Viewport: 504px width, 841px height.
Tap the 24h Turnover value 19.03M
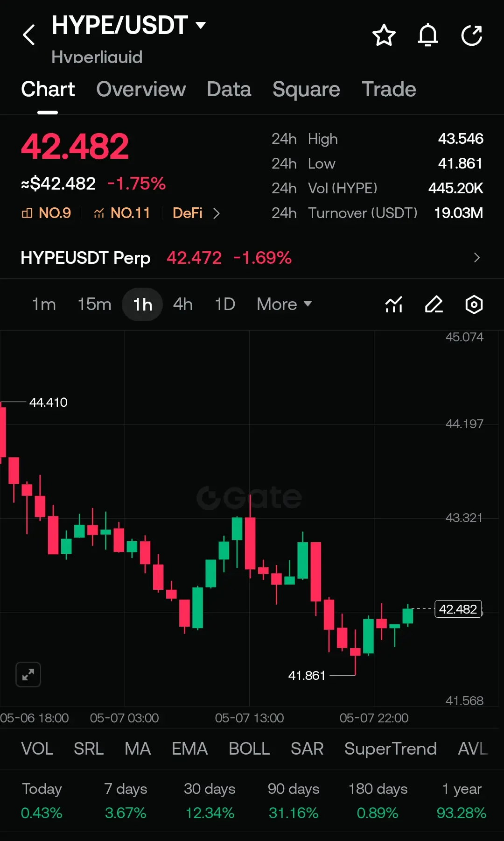[459, 213]
